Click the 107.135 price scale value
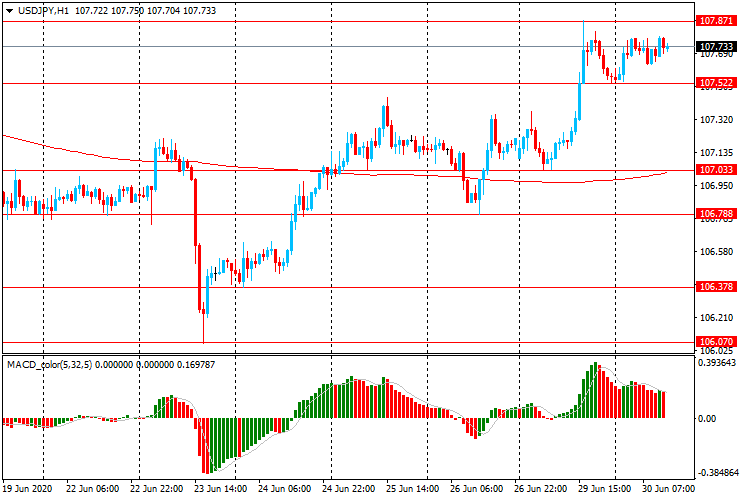 coord(716,153)
